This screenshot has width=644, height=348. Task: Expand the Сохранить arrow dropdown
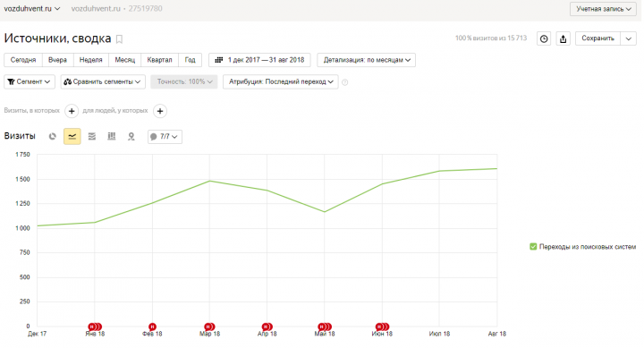[629, 38]
